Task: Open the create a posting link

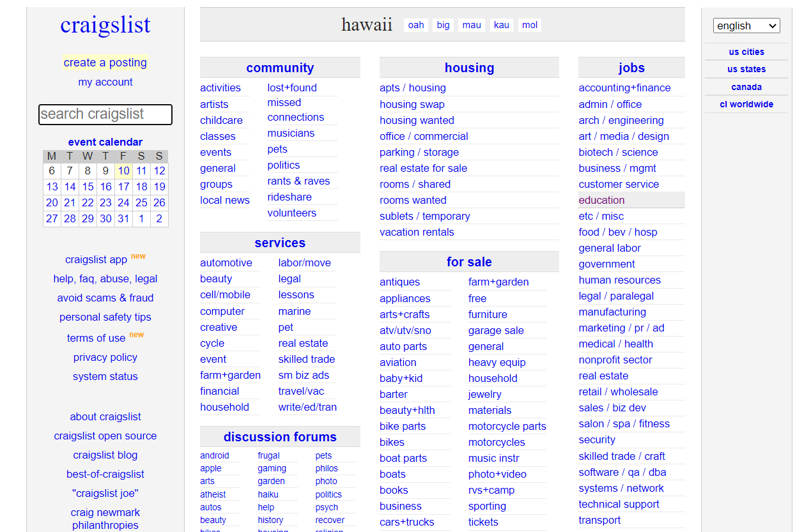Action: point(105,63)
